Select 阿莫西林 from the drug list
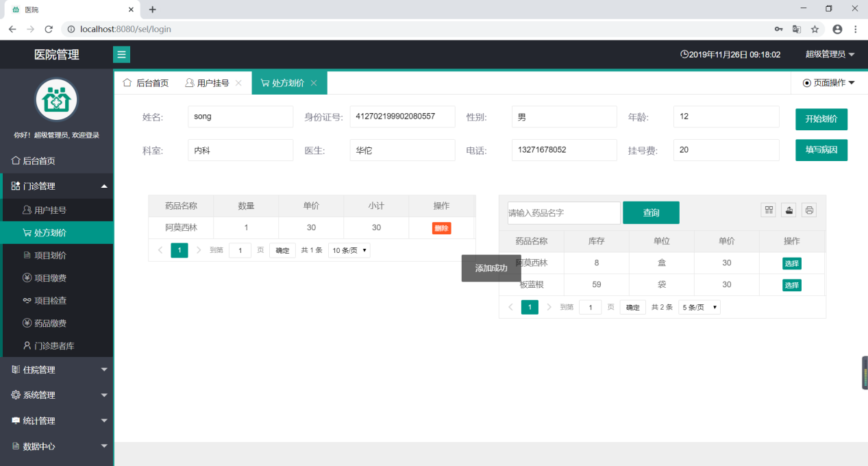The width and height of the screenshot is (868, 466). point(792,263)
